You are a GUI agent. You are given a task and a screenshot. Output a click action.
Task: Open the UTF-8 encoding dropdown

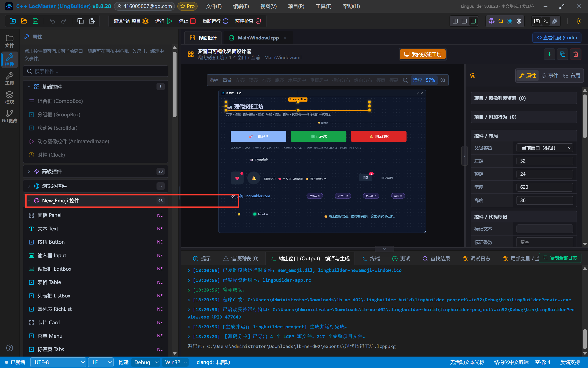(x=58, y=362)
